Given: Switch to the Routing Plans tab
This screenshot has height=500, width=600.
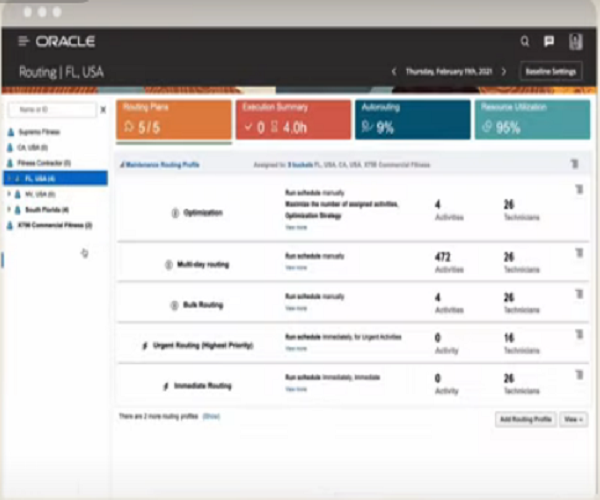Looking at the screenshot, I should point(174,120).
